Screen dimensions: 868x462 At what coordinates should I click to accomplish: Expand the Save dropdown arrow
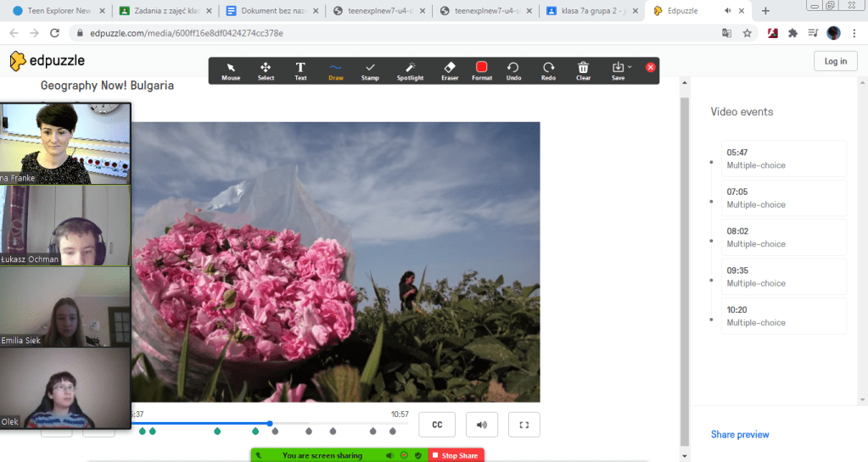point(629,67)
